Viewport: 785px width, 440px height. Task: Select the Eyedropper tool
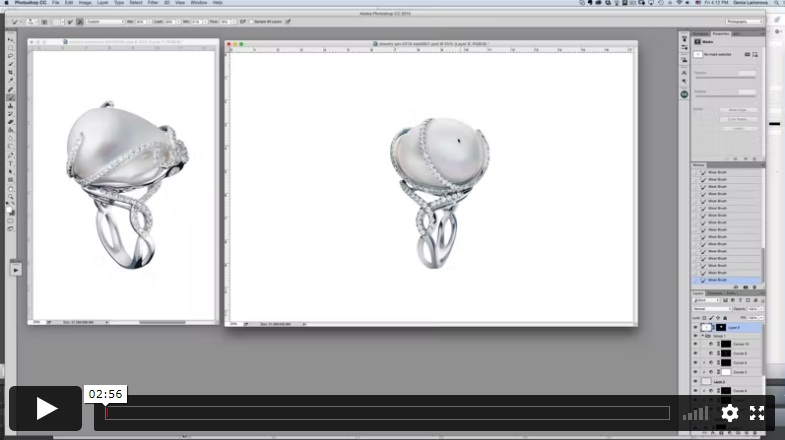click(x=11, y=81)
